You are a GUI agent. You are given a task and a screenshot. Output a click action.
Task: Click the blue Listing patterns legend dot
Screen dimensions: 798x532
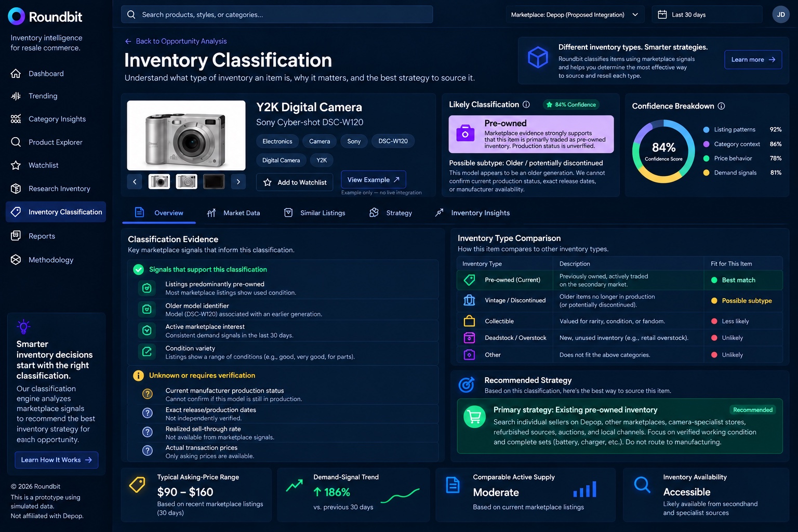click(x=706, y=129)
